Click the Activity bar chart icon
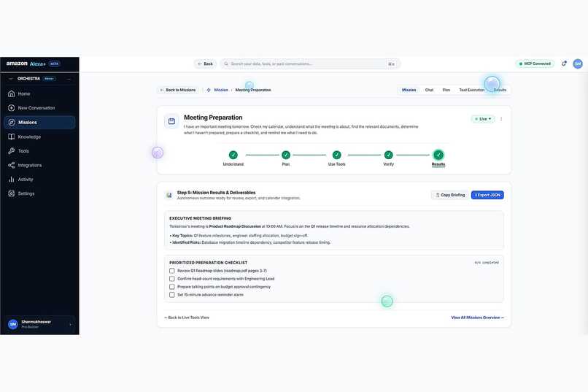 (11, 180)
